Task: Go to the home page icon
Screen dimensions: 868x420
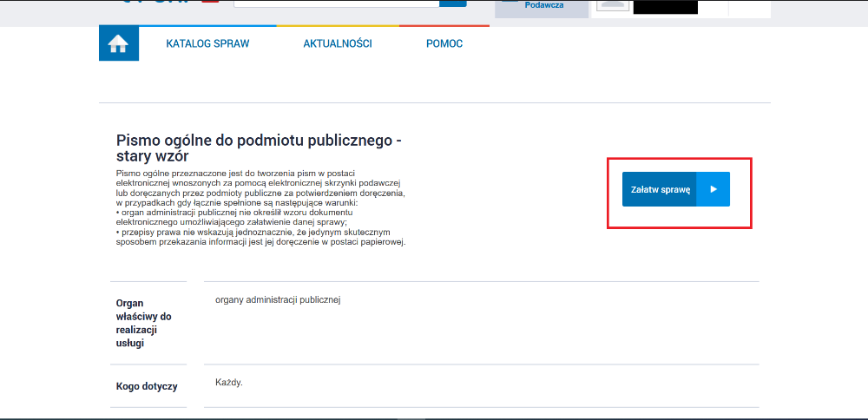Action: [118, 44]
